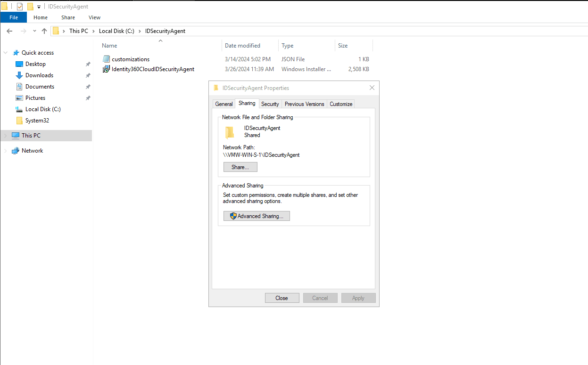Switch to the Previous Versions tab
The width and height of the screenshot is (588, 365).
(304, 104)
